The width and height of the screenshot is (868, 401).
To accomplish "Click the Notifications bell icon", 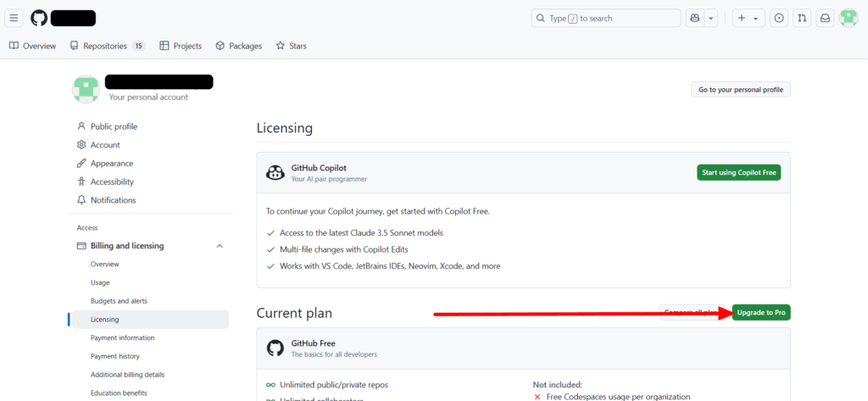I will pos(81,200).
